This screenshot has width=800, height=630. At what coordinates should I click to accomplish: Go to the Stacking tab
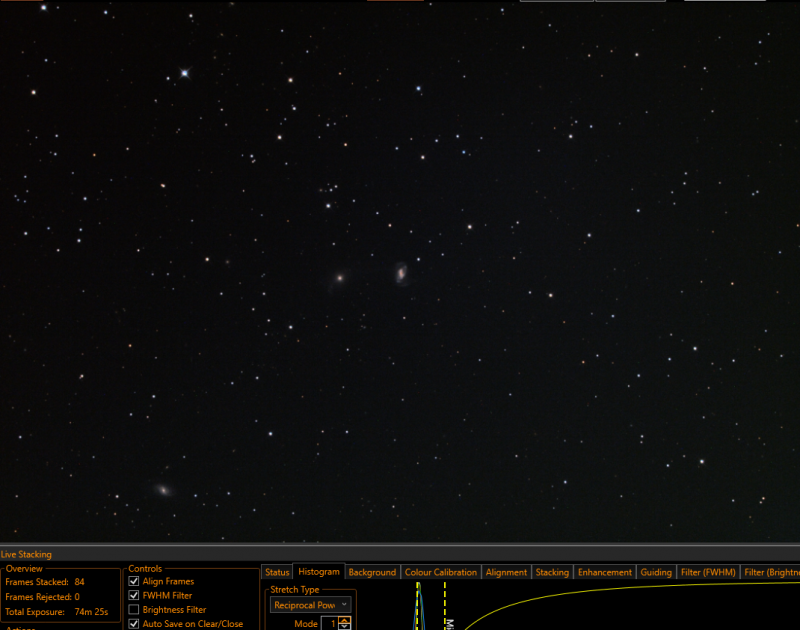(x=552, y=572)
